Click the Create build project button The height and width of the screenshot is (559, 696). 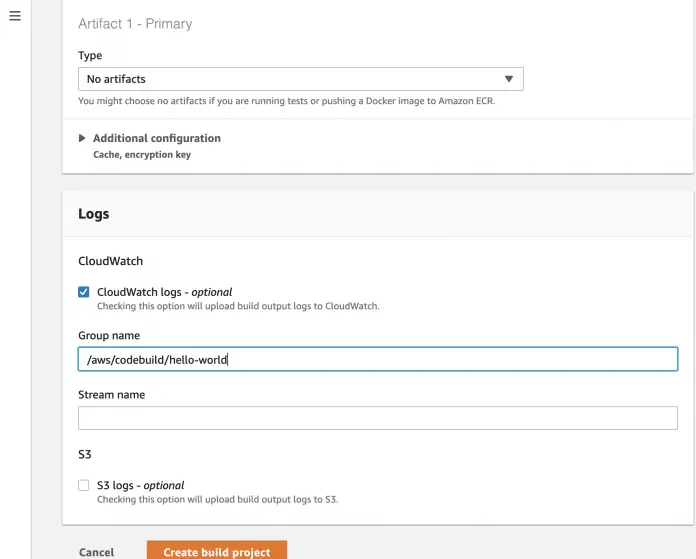216,551
